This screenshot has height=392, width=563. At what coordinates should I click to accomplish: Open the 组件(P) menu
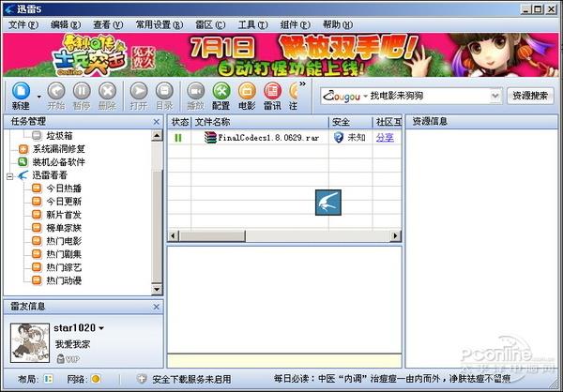coord(296,24)
